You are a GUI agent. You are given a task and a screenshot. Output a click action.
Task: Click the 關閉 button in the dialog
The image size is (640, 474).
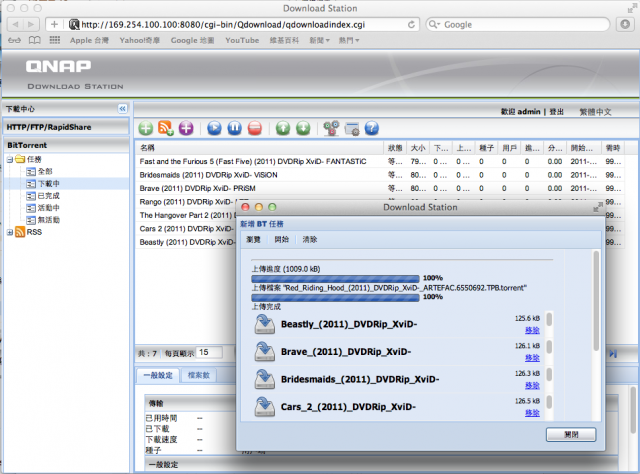click(x=571, y=435)
